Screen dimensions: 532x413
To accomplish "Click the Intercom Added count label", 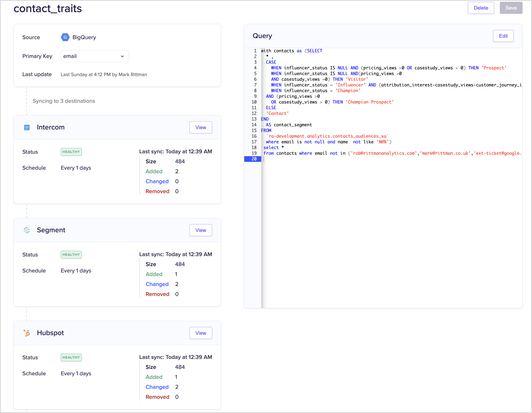I will [x=154, y=172].
